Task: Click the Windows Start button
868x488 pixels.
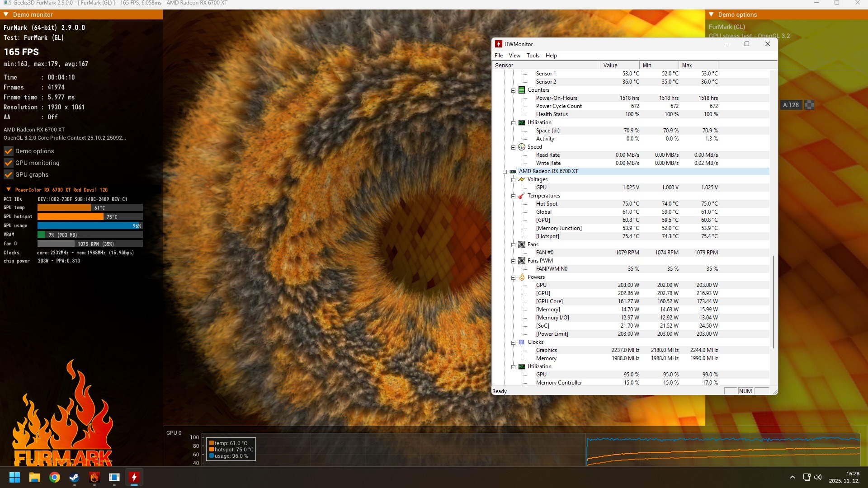Action: tap(14, 477)
